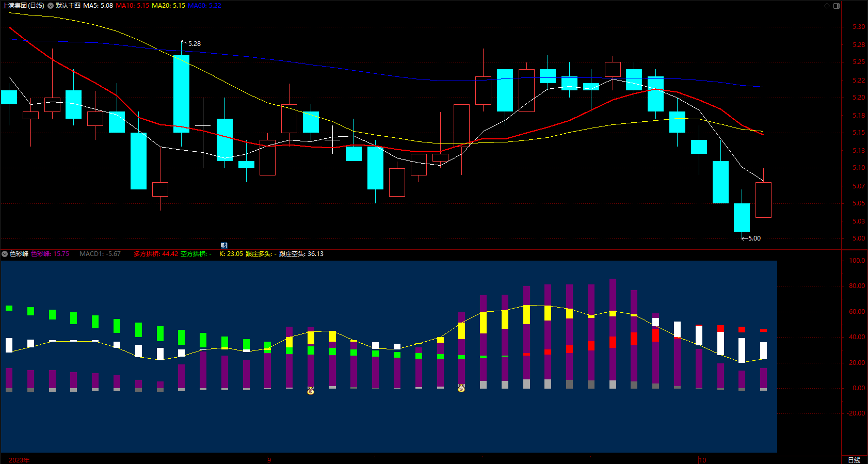
Task: Click MA10: 5.15 legend
Action: point(133,6)
